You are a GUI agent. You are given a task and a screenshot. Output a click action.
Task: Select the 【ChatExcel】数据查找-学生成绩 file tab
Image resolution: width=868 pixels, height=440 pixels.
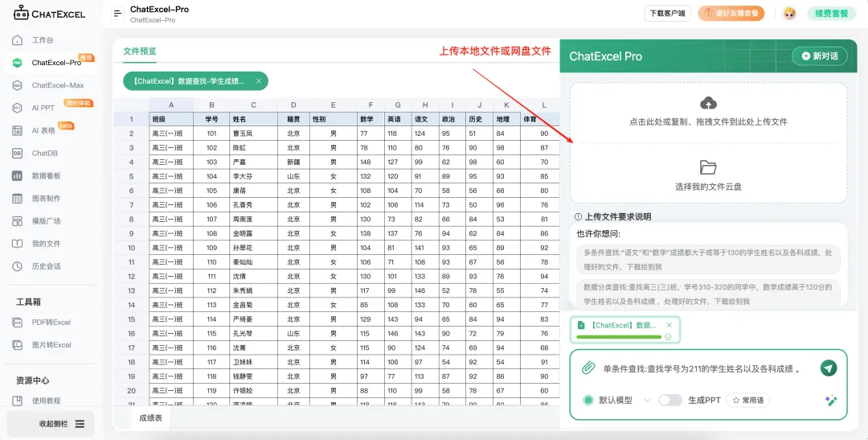tap(195, 81)
